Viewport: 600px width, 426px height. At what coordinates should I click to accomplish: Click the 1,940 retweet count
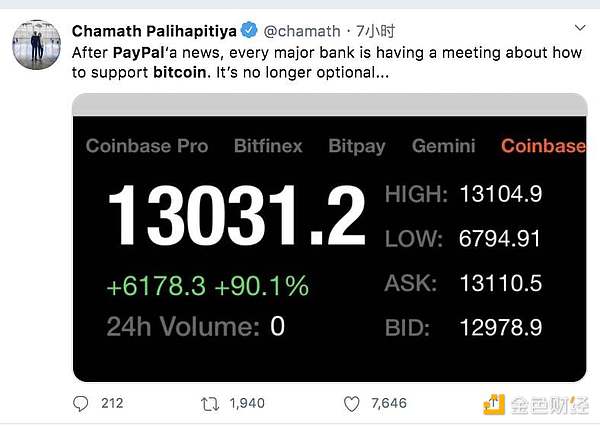click(x=248, y=403)
